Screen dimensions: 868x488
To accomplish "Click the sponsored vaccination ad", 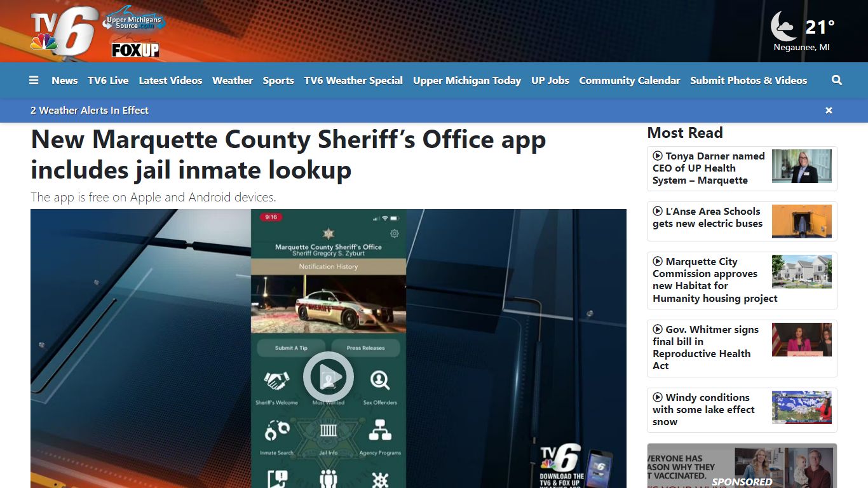I will 742,466.
